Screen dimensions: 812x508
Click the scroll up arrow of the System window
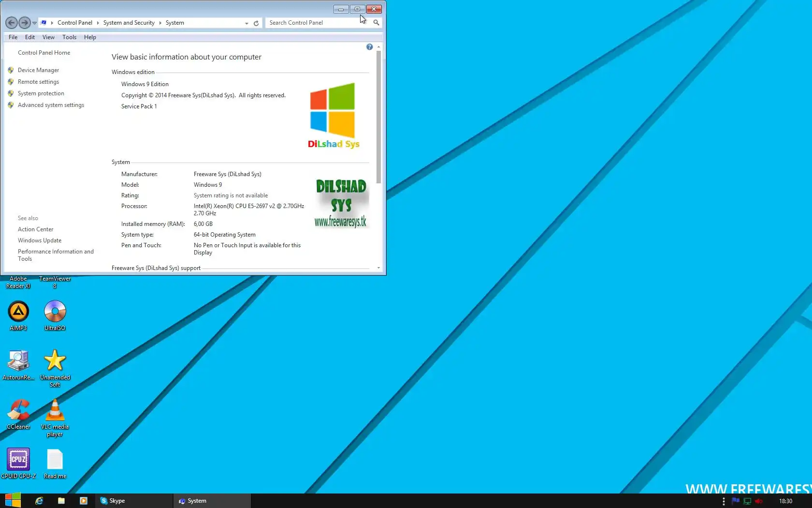coord(378,46)
